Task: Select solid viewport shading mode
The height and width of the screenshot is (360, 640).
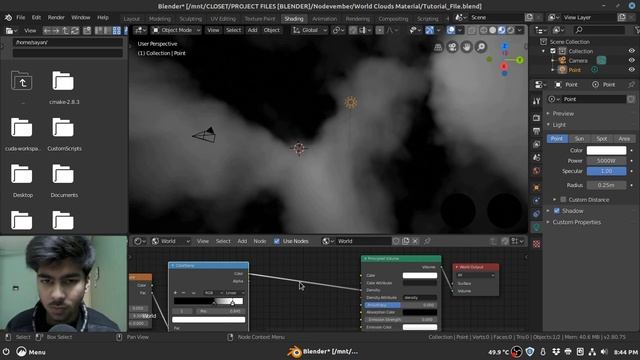Action: point(493,30)
